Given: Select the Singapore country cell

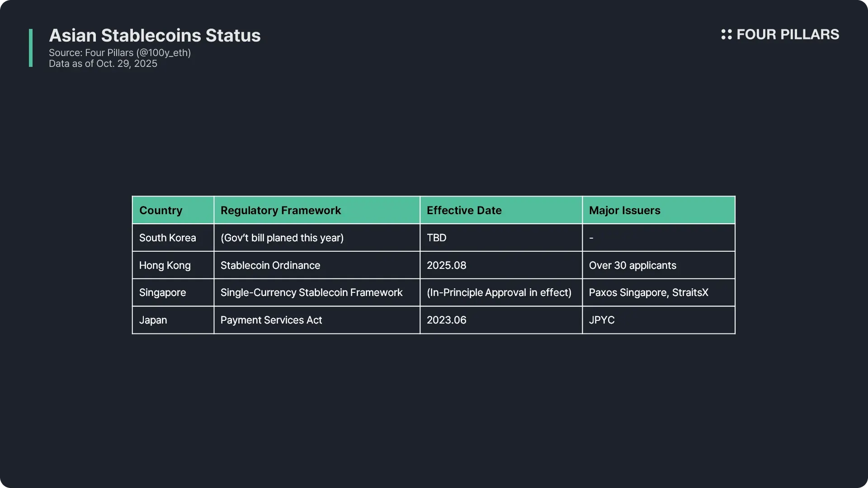Looking at the screenshot, I should point(163,293).
